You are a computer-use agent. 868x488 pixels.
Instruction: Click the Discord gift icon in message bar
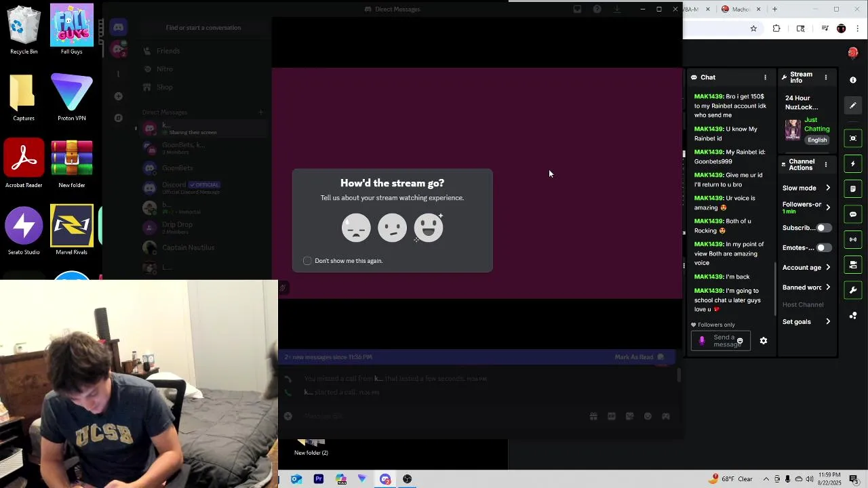click(593, 416)
